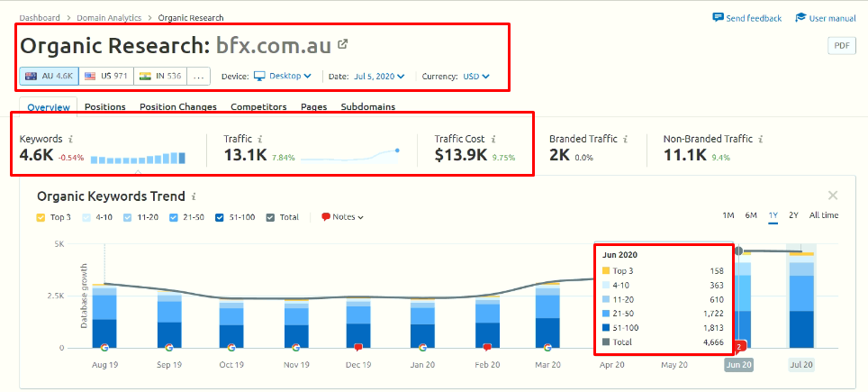Go to Domain Analytics breadcrumb link
The height and width of the screenshot is (392, 868).
tap(109, 18)
